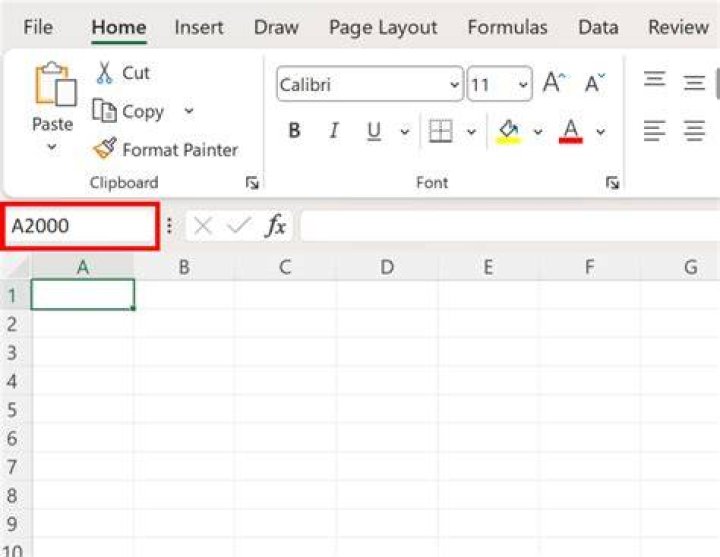Cut selection with the scissors icon
Viewport: 720px width, 557px height.
point(104,73)
